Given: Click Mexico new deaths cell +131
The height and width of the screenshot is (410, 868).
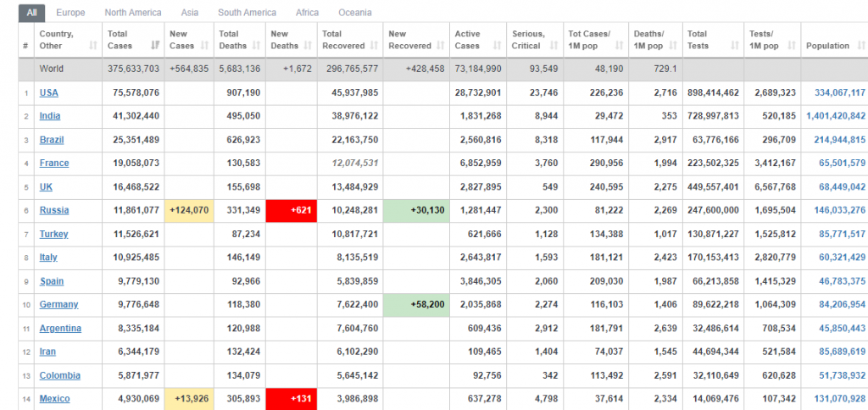Looking at the screenshot, I should (x=292, y=399).
